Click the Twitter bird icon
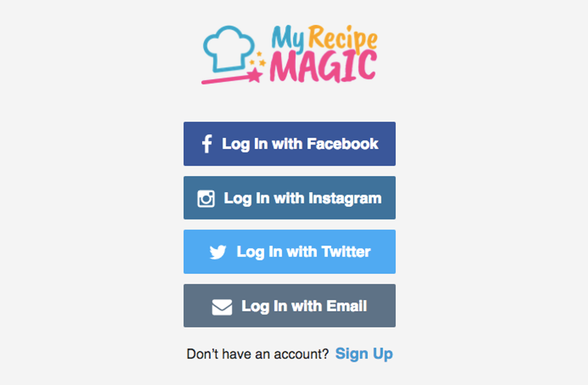This screenshot has height=385, width=588. click(218, 252)
